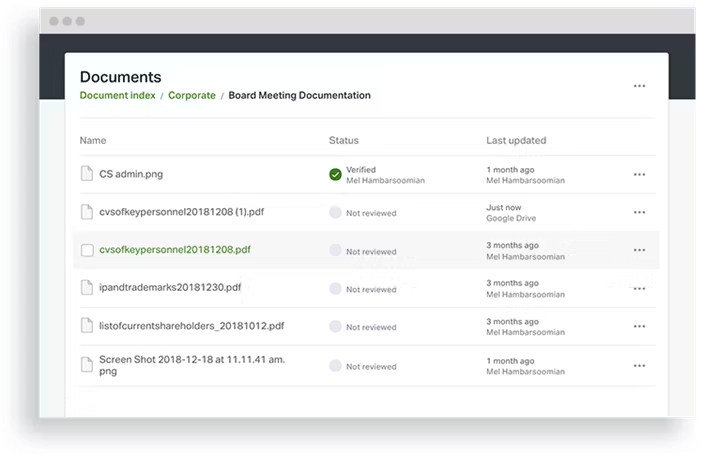
Task: Open the Documents panel more options menu
Action: point(639,86)
